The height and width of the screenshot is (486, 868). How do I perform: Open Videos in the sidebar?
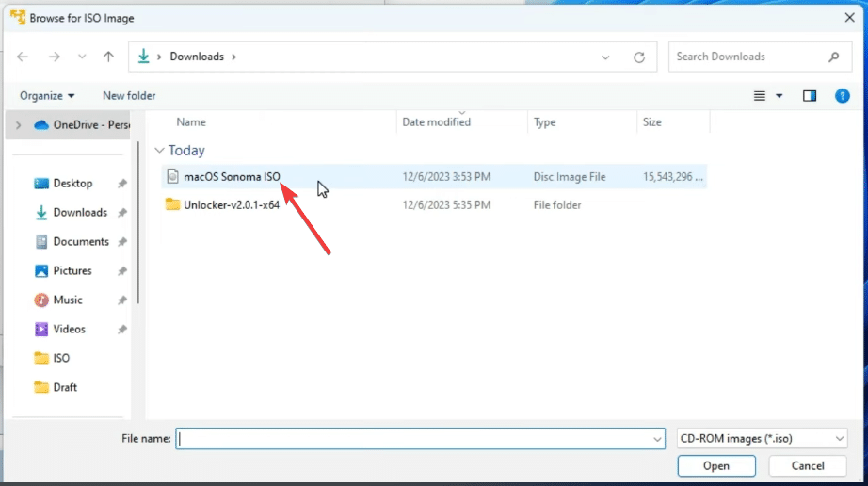pos(70,330)
